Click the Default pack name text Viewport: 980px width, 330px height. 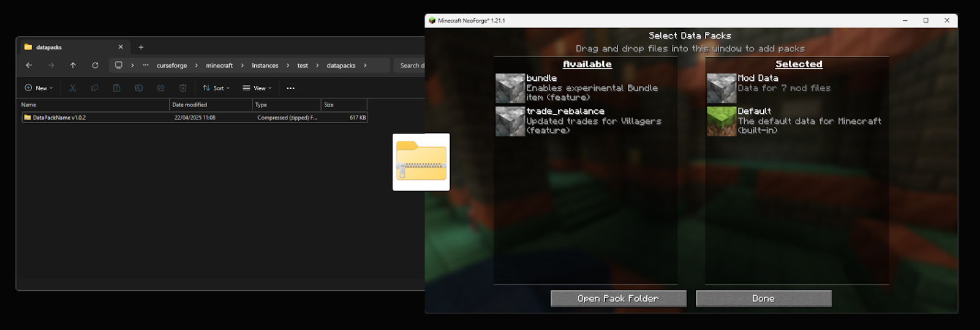click(x=754, y=111)
